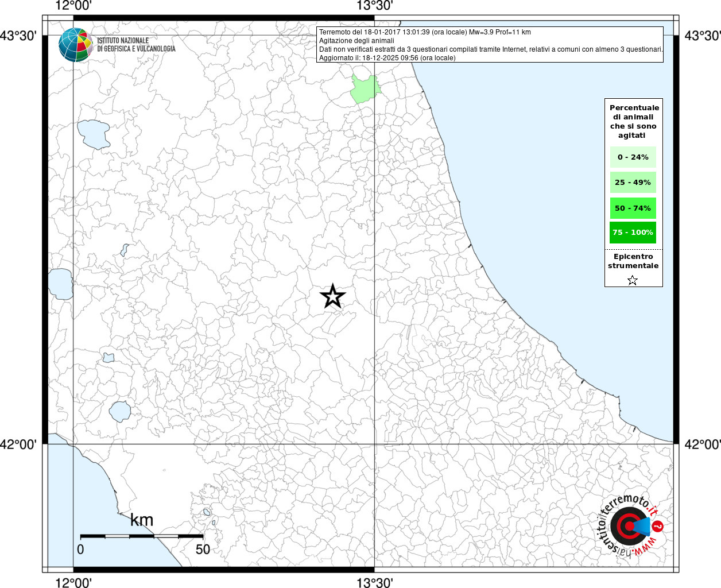Viewport: 721px width, 588px height.
Task: Click the INGV globe logo
Action: click(x=76, y=45)
